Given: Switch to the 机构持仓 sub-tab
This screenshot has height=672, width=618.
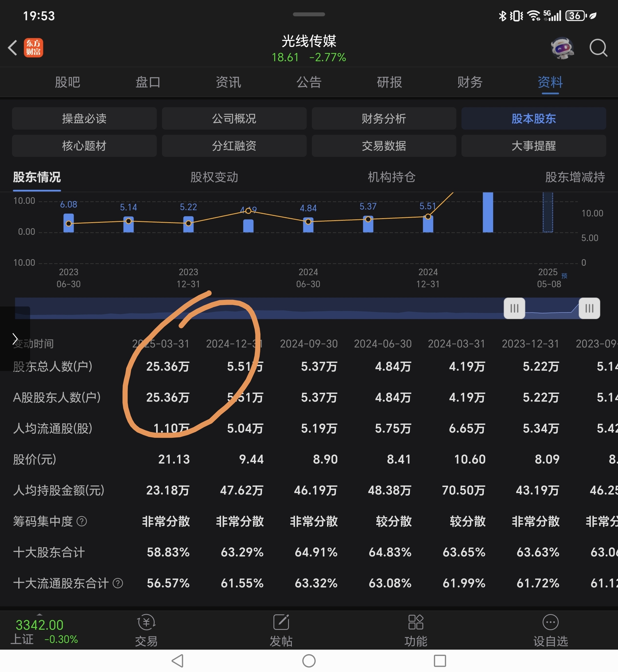Looking at the screenshot, I should coord(392,177).
